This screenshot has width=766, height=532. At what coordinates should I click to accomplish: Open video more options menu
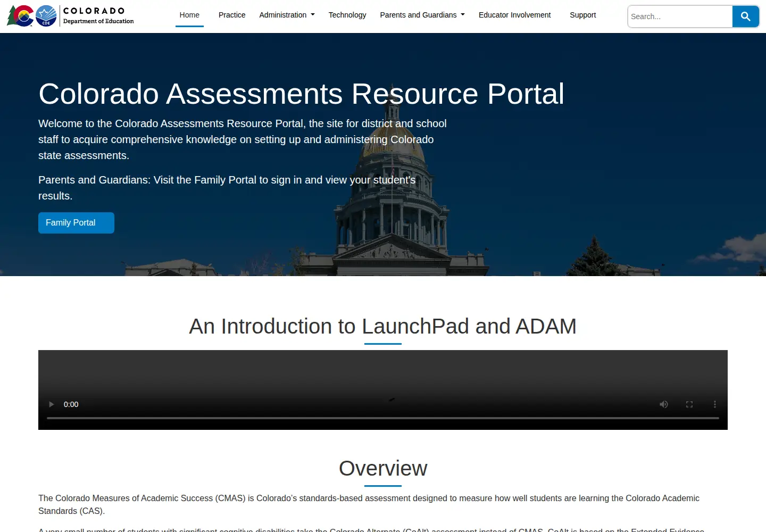715,404
